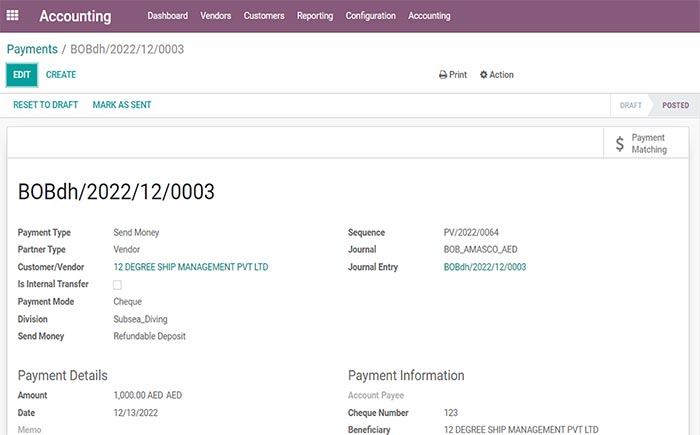This screenshot has height=435, width=700.
Task: Open the BOBdh/2022/12/0003 journal entry link
Action: (x=485, y=267)
